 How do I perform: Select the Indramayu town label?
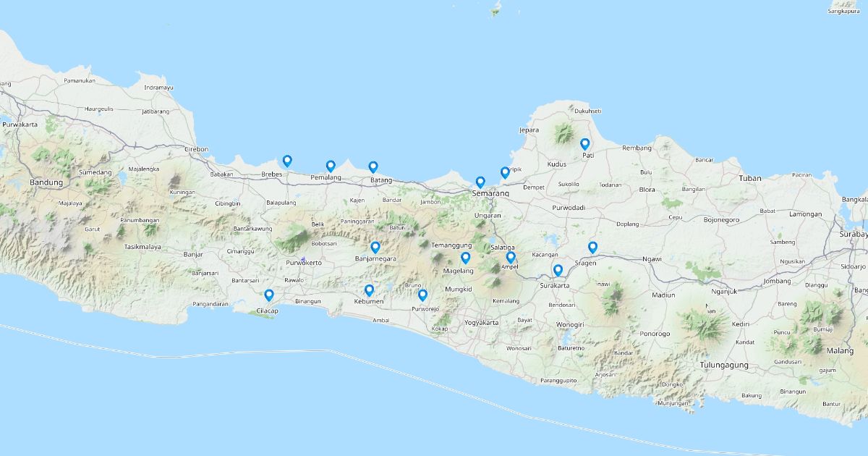point(158,87)
